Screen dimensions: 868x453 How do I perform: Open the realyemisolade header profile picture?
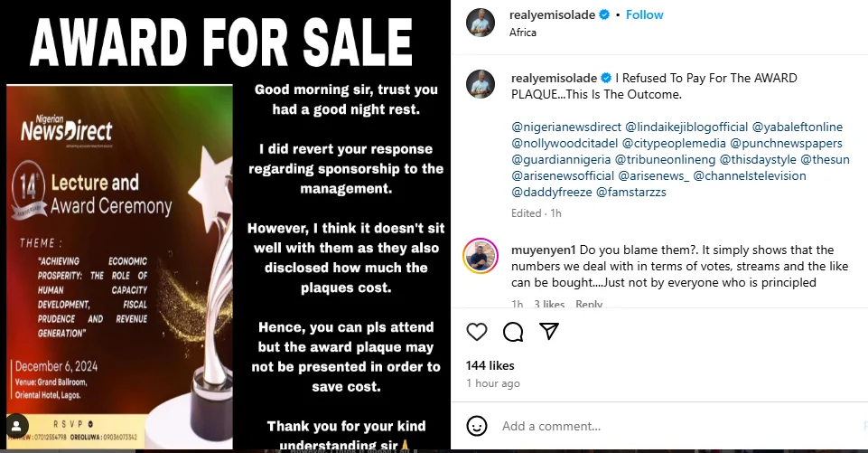481,23
